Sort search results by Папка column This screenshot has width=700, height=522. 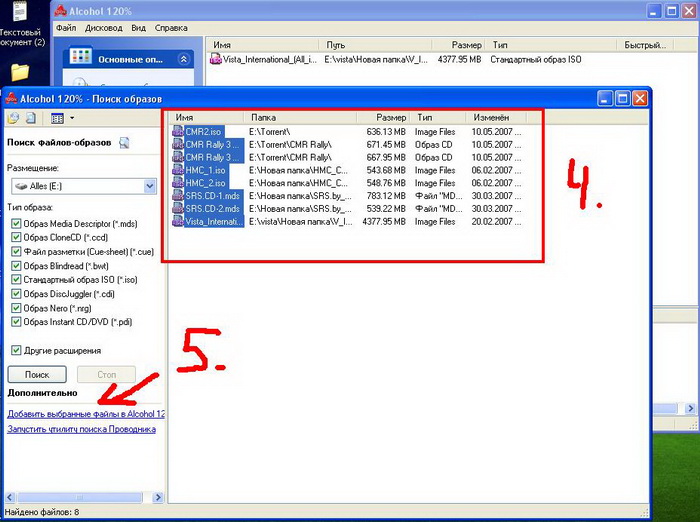300,117
